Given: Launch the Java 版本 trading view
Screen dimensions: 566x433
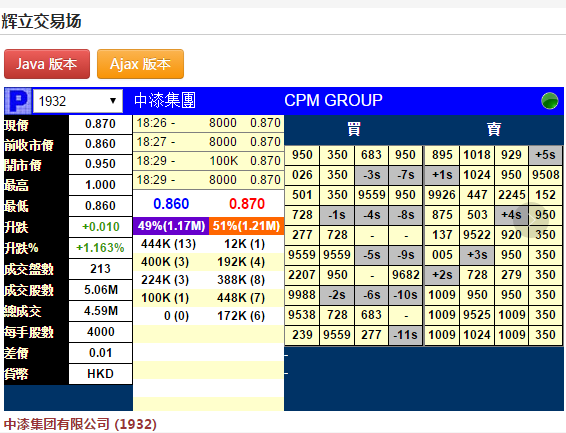Looking at the screenshot, I should (x=47, y=64).
